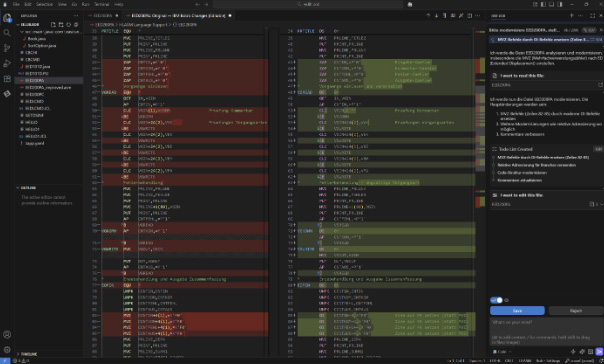Toggle primary side bar layout icon
Screen dimensions: 604x364
(x=543, y=4)
